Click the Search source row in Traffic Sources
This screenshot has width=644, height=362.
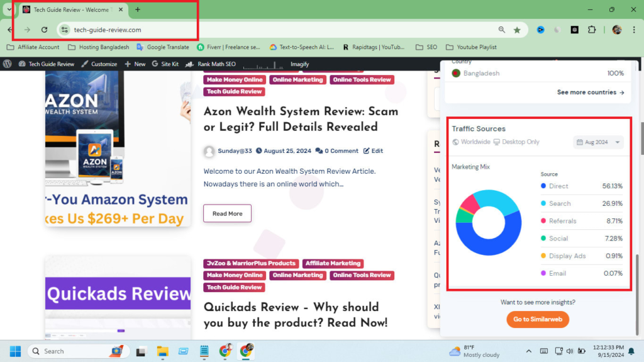(x=582, y=203)
